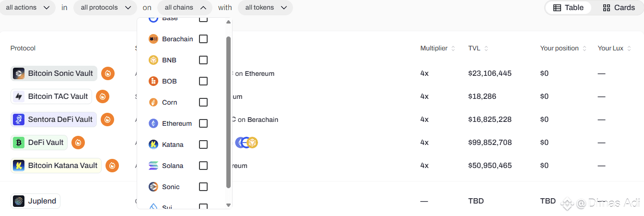Tick the Sonic chain checkbox
The height and width of the screenshot is (216, 644).
pyautogui.click(x=203, y=187)
